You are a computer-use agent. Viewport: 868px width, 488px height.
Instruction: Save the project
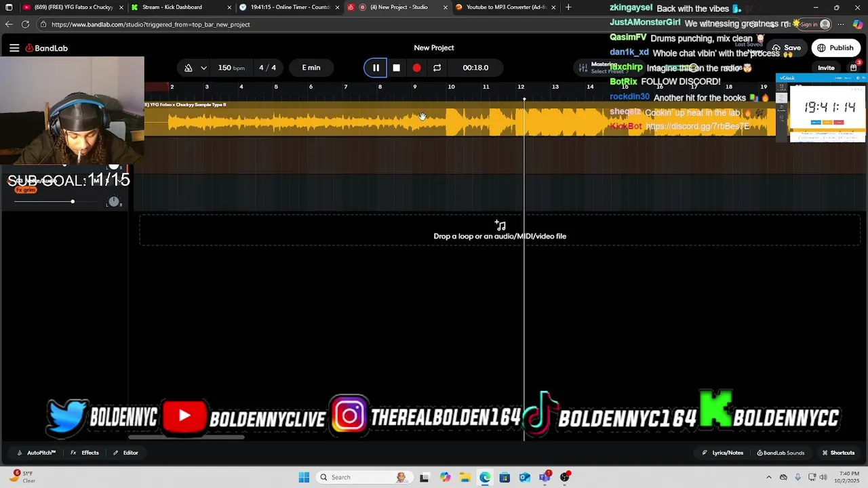coord(787,48)
